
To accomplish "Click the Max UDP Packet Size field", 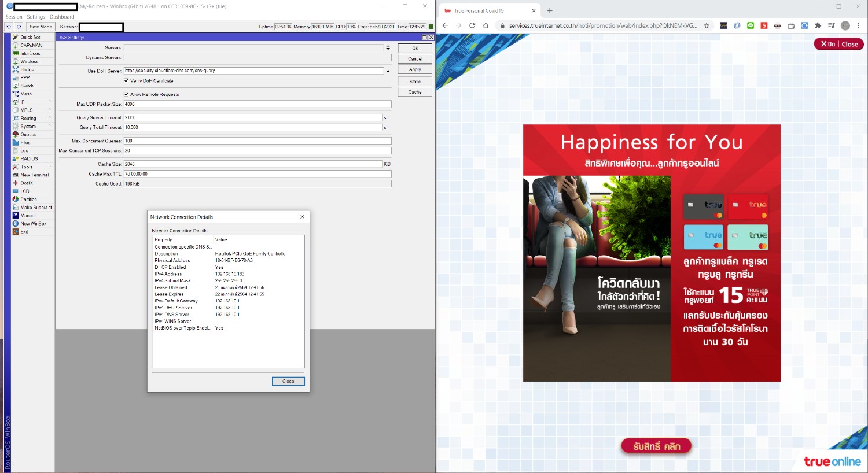I will tap(257, 104).
